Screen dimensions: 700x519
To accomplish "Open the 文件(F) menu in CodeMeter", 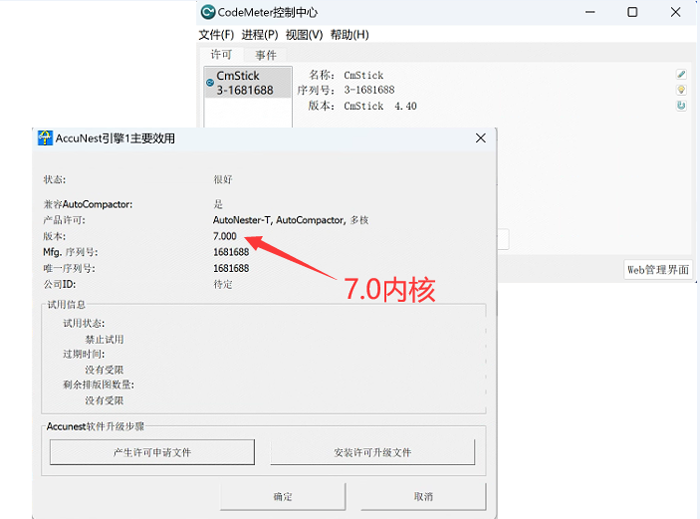I will 216,35.
